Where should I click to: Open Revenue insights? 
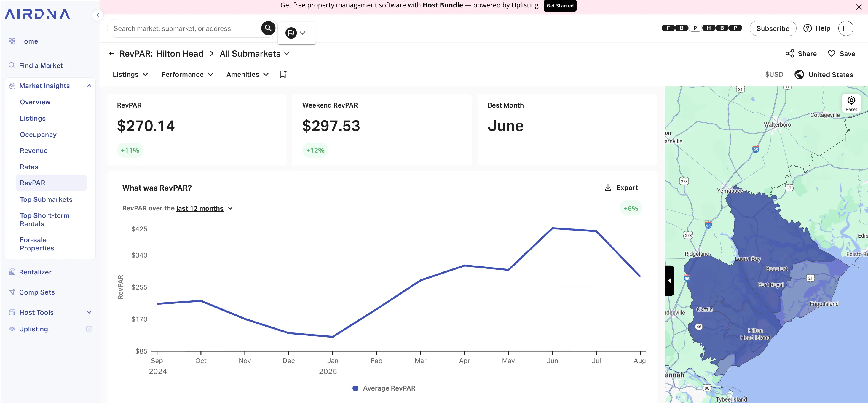[x=34, y=151]
